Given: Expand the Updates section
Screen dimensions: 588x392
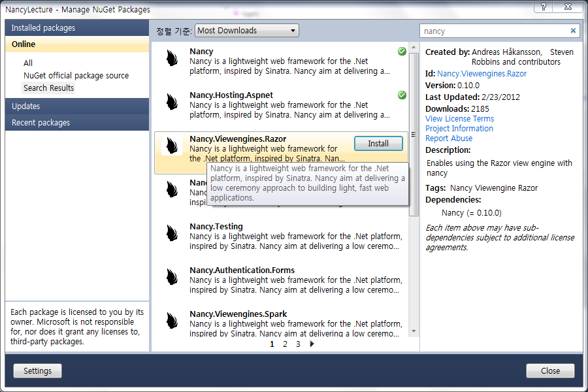Looking at the screenshot, I should pos(77,106).
